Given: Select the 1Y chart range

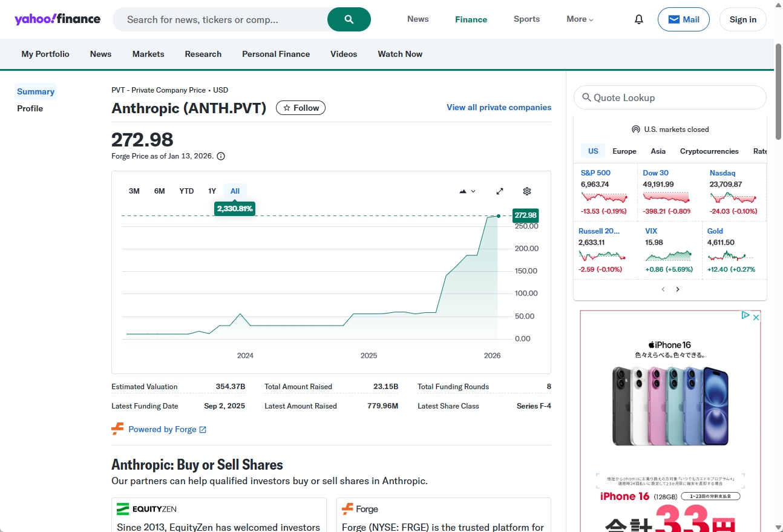Looking at the screenshot, I should pyautogui.click(x=212, y=191).
